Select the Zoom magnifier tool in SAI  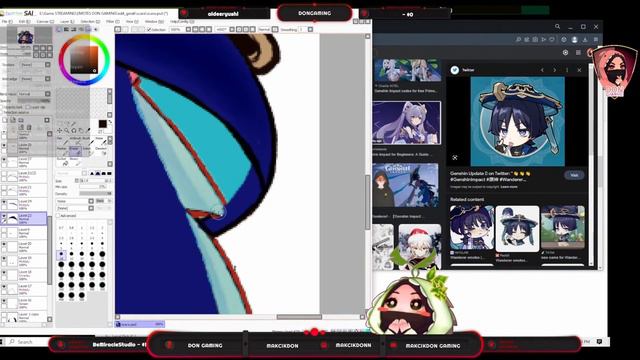67,131
